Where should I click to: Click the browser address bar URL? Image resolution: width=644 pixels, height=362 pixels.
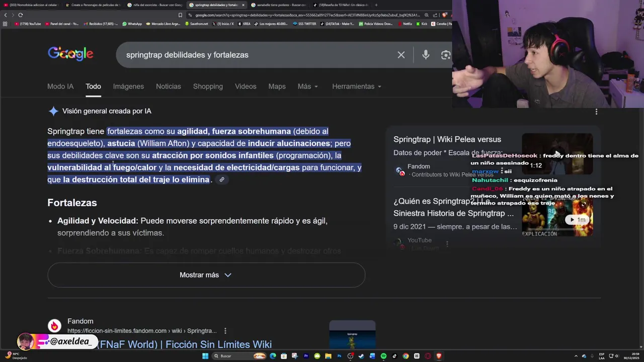pos(307,15)
